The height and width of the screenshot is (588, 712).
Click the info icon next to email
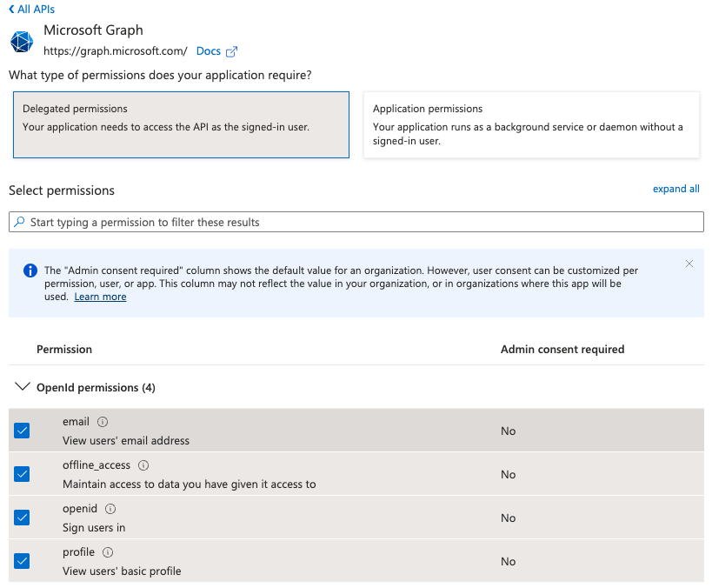(x=103, y=422)
